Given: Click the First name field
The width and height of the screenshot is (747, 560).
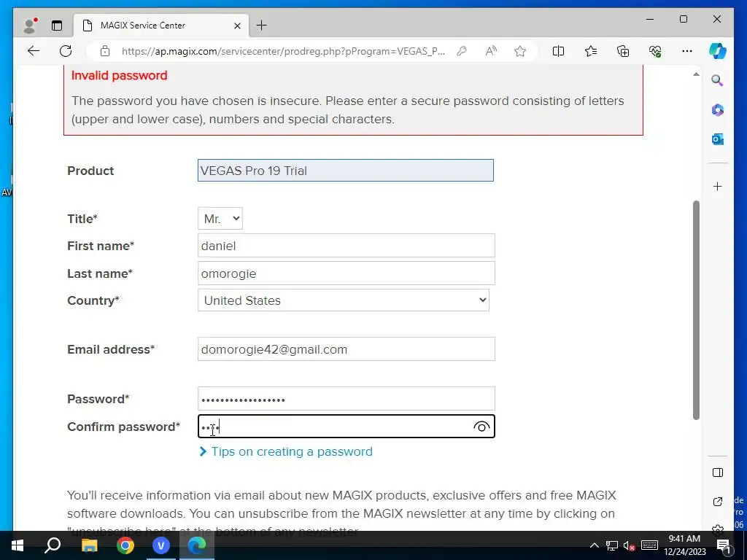Looking at the screenshot, I should tap(347, 246).
